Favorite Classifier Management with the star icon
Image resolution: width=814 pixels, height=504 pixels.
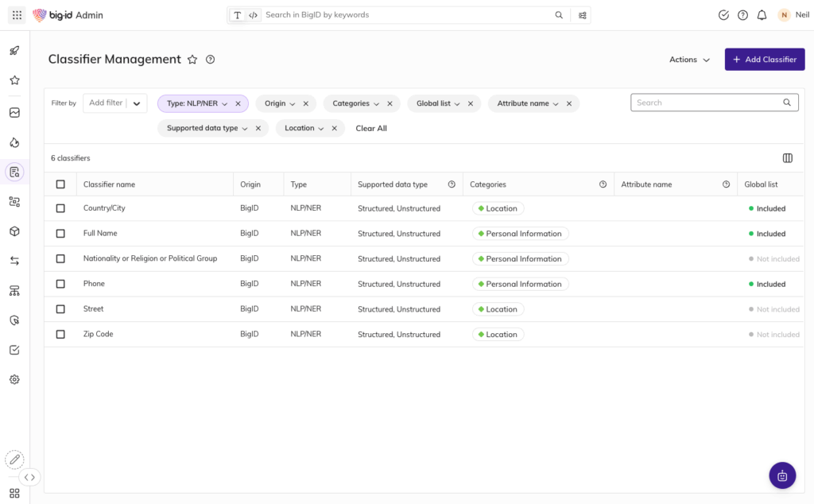pos(192,60)
